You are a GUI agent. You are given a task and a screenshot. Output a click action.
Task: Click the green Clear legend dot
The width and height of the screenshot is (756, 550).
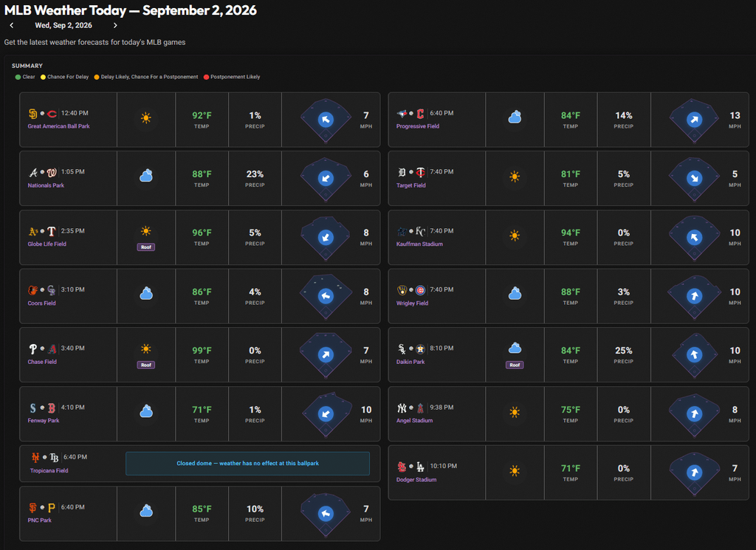[18, 77]
